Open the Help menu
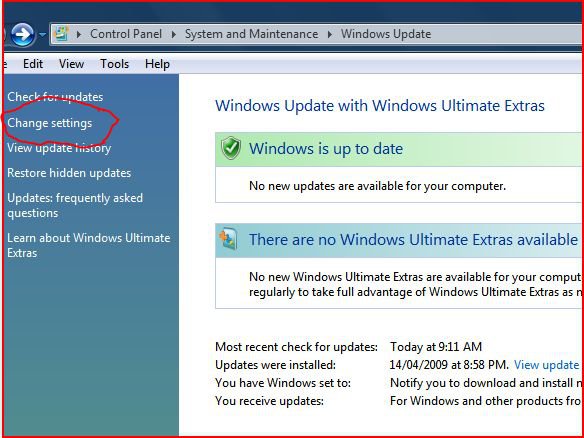This screenshot has height=438, width=584. (157, 64)
